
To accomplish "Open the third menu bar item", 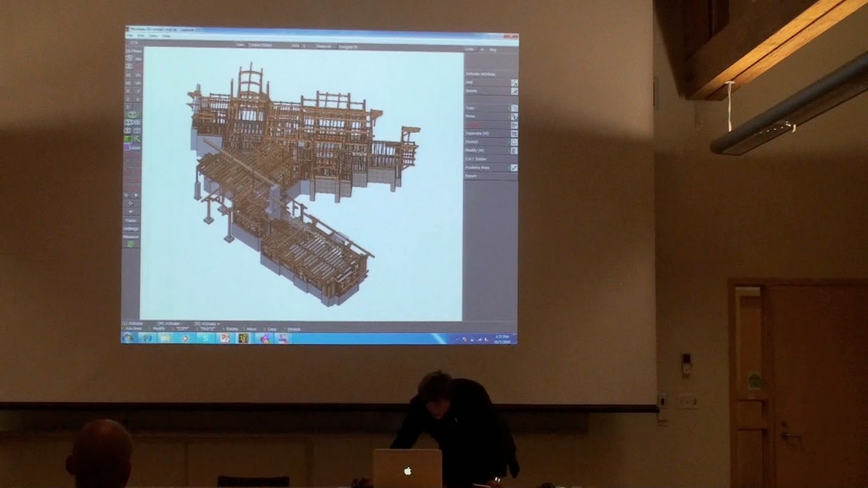I will 154,36.
